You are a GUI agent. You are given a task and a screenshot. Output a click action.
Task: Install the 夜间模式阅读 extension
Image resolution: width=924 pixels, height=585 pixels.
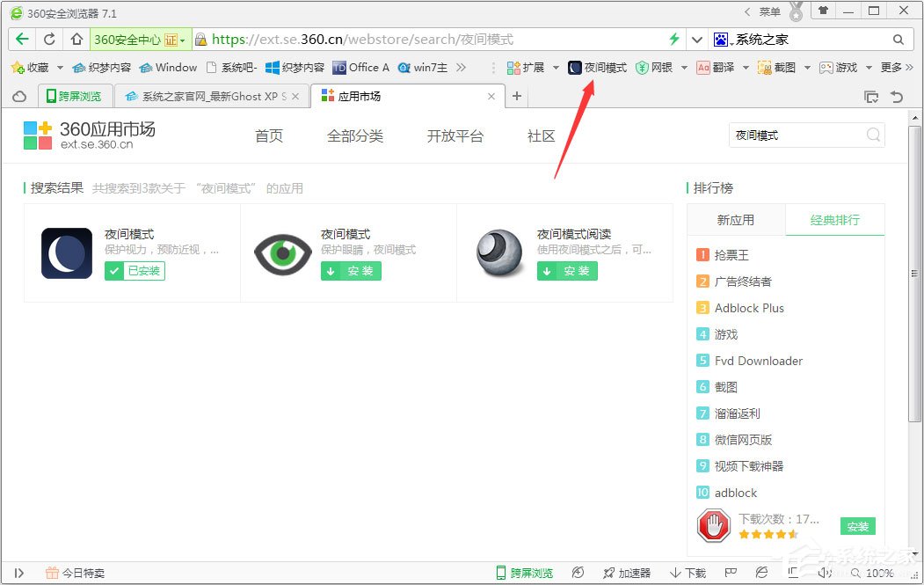click(x=566, y=271)
